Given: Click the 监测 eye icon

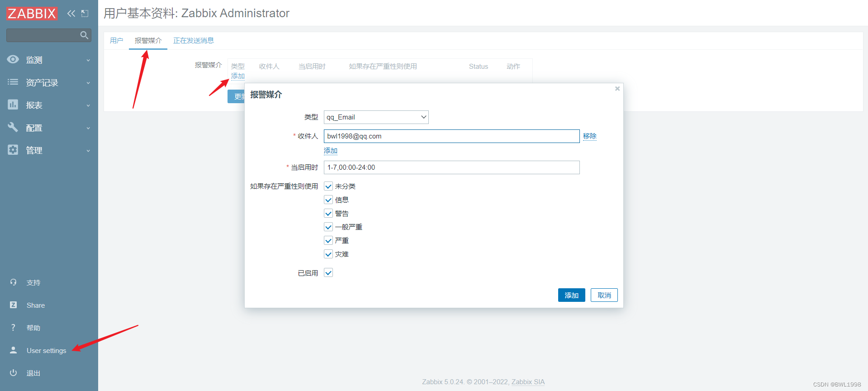Looking at the screenshot, I should 13,59.
